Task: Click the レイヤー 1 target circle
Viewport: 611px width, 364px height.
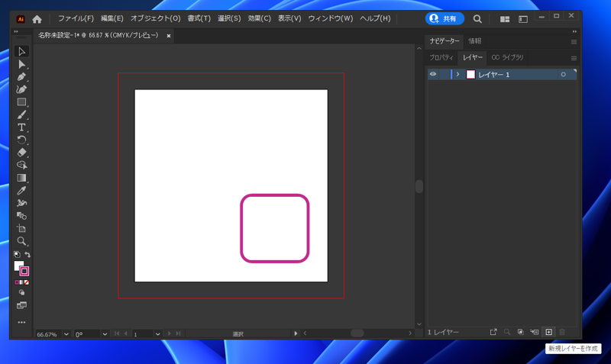Action: tap(563, 74)
